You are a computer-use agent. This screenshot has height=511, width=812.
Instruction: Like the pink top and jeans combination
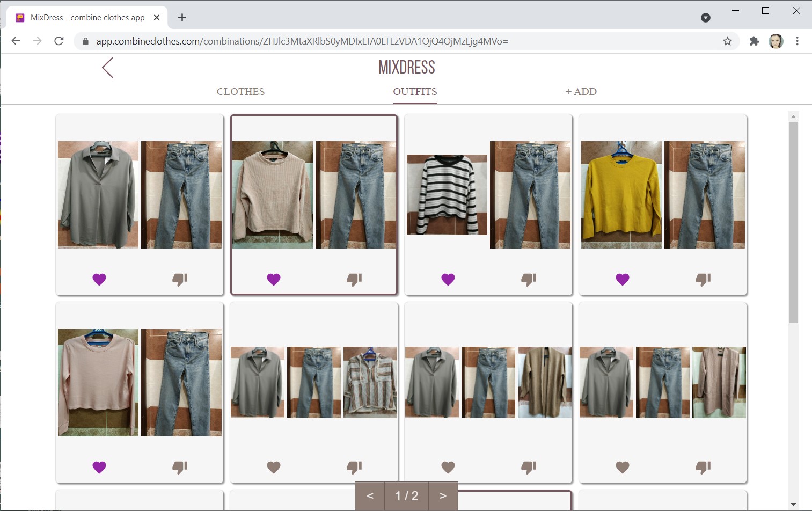coord(99,467)
